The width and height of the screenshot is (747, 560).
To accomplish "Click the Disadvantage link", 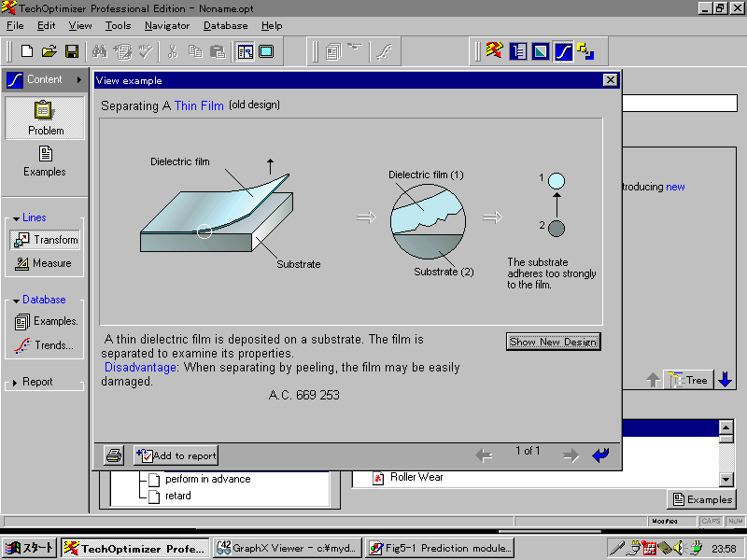I will tap(141, 367).
